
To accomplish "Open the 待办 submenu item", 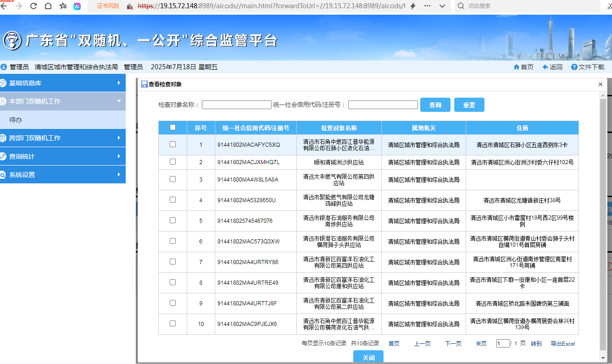I will pos(16,120).
